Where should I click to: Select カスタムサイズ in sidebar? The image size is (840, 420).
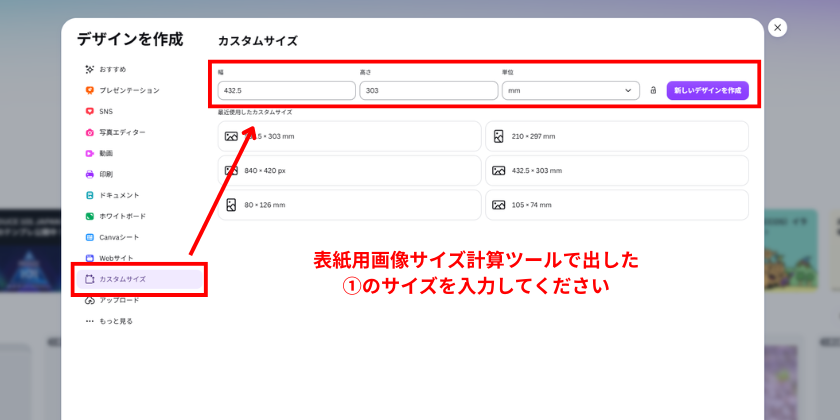click(139, 279)
